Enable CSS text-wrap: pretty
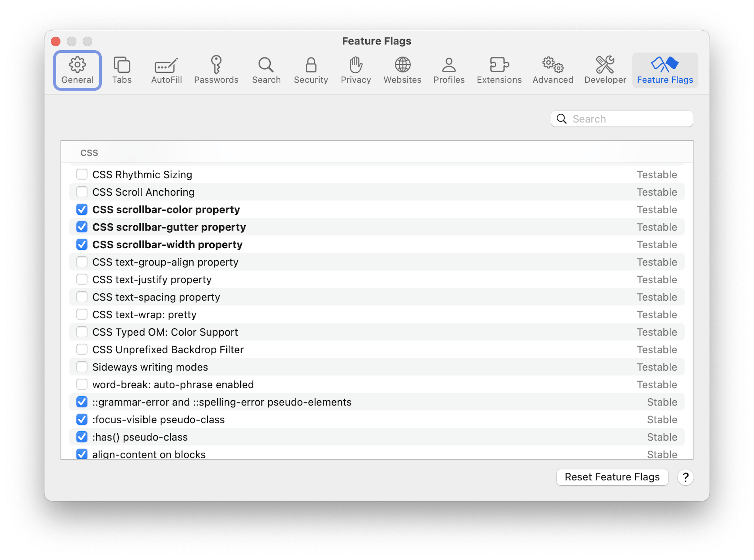The width and height of the screenshot is (754, 560). 82,314
